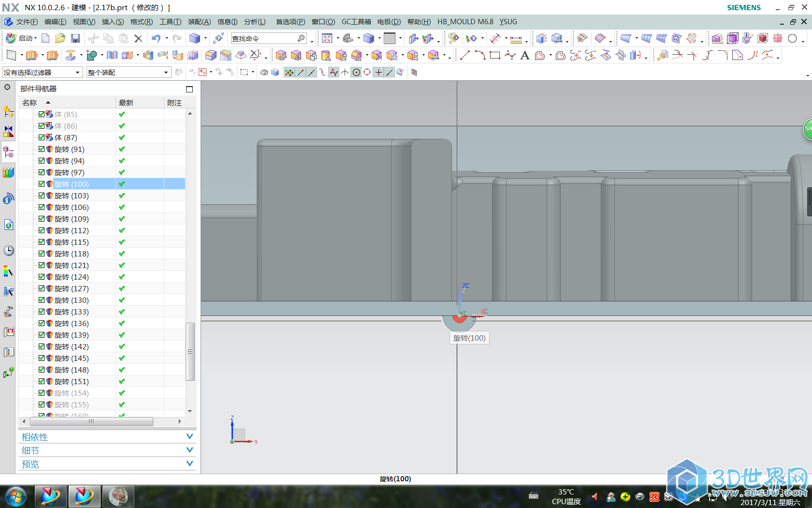The image size is (812, 508).
Task: Click the Trim curve icon
Action: point(678,55)
